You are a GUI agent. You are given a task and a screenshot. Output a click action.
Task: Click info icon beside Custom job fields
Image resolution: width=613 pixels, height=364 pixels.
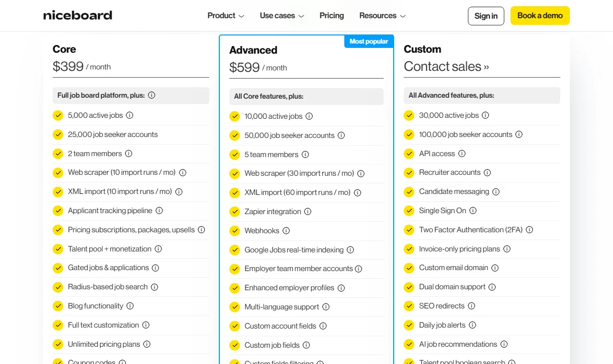[306, 345]
